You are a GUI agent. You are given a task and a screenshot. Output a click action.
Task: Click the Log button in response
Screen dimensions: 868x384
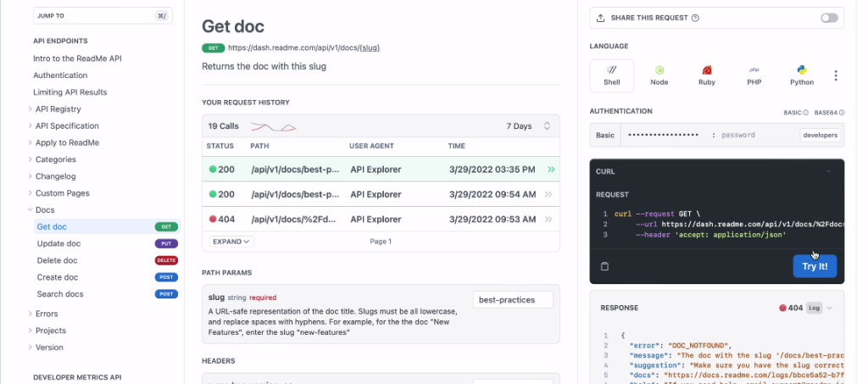814,309
